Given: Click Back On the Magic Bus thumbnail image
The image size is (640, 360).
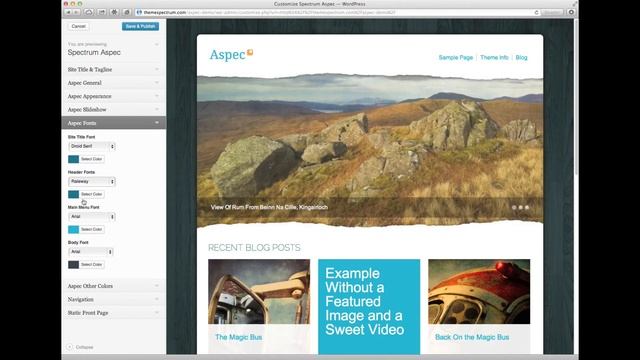Looking at the screenshot, I should click(x=479, y=291).
